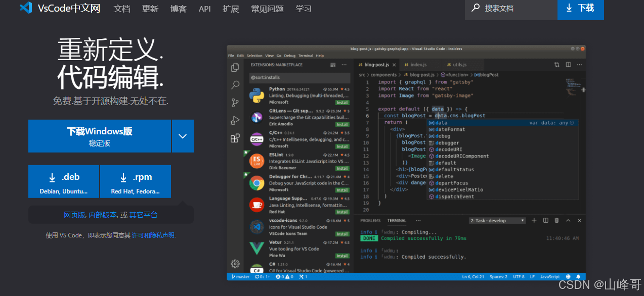The width and height of the screenshot is (644, 296).
Task: Select 'dateFormat' in the autocomplete list
Action: click(503, 129)
